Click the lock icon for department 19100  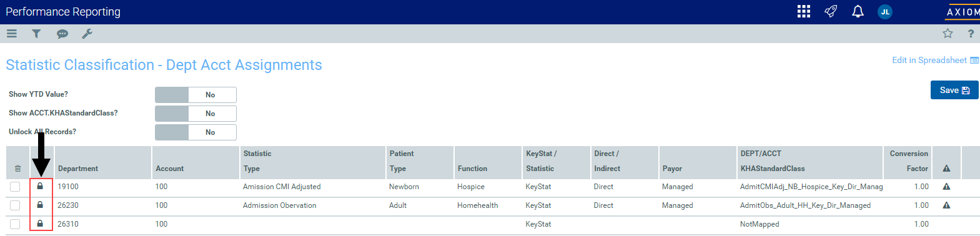point(40,186)
